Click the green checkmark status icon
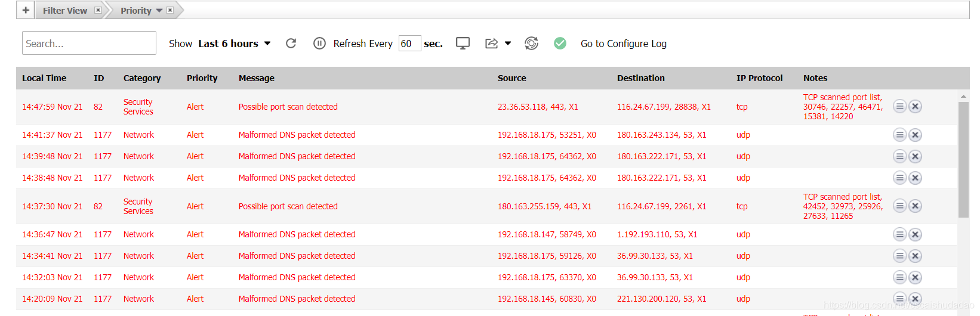This screenshot has width=980, height=316. (x=560, y=43)
